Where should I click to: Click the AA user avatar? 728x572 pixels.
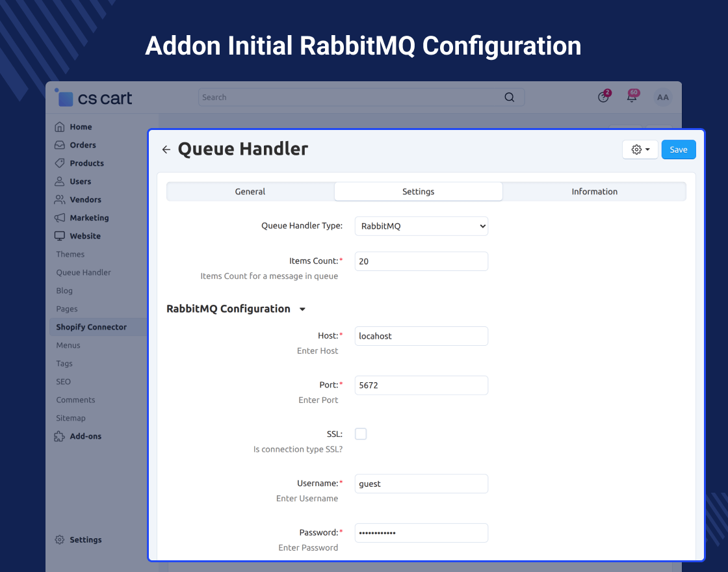(x=662, y=97)
